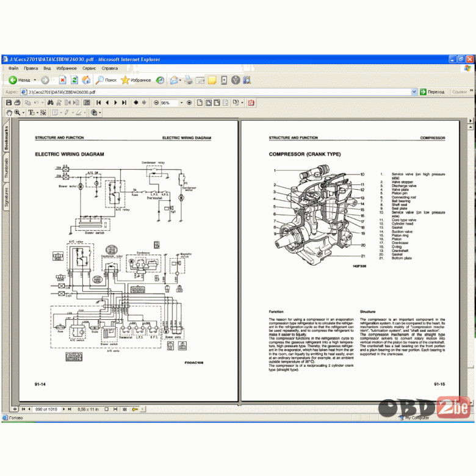Click the 8,56 x 11 in page size
476x476 pixels.
pos(88,409)
